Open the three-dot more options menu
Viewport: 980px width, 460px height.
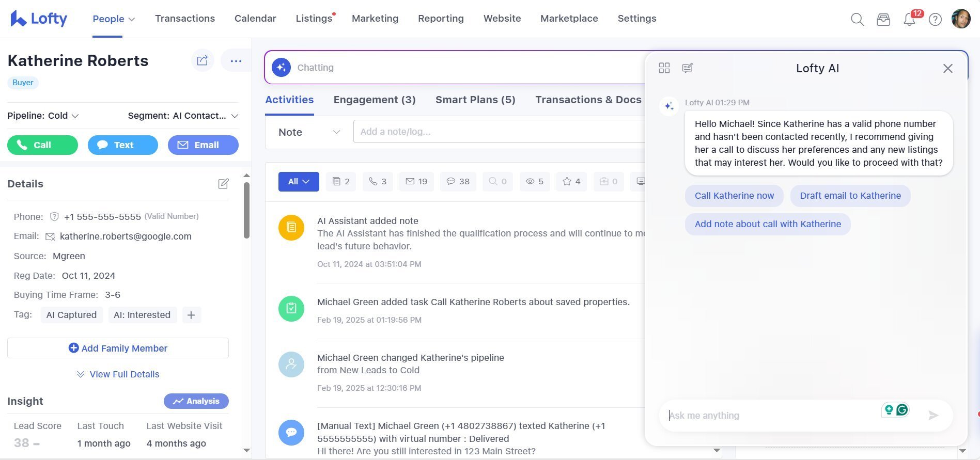click(x=236, y=61)
